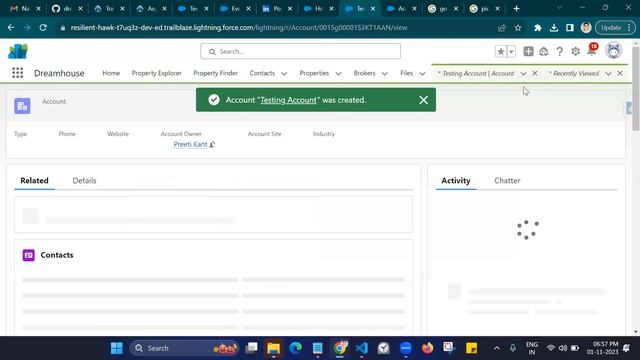
Task: Expand the Testing Account tab dropdown chevron
Action: coord(523,73)
